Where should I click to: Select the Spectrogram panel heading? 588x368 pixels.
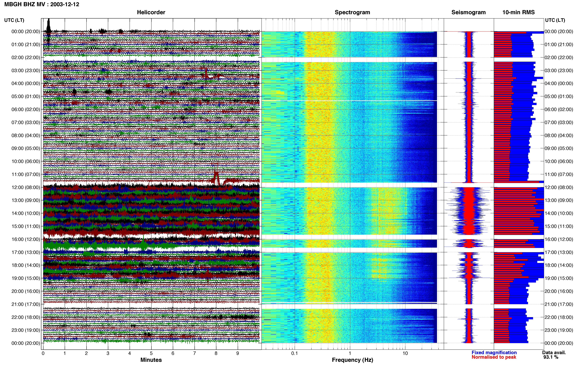pos(352,12)
